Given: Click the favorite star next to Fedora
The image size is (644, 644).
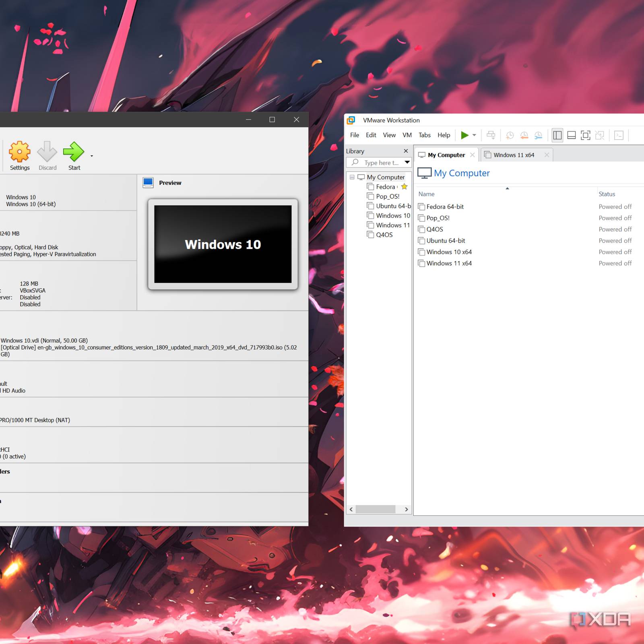Looking at the screenshot, I should coord(404,187).
